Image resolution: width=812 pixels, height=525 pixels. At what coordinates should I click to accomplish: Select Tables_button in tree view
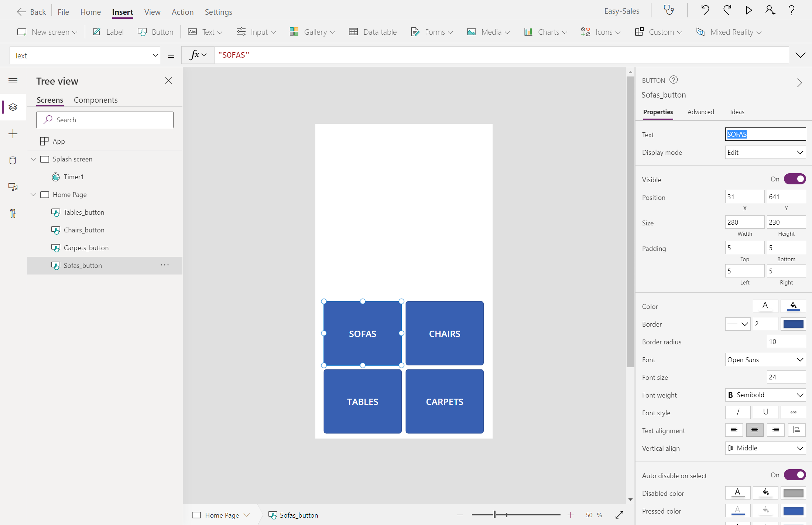(105, 212)
